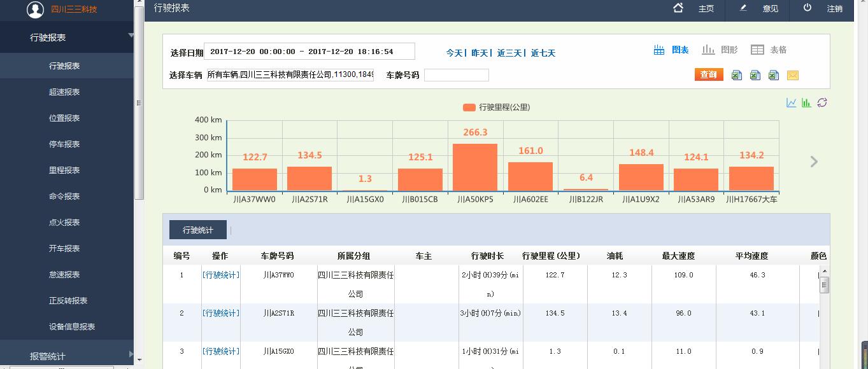
Task: Open the 选择车辆 vehicle selection box
Action: pyautogui.click(x=290, y=75)
